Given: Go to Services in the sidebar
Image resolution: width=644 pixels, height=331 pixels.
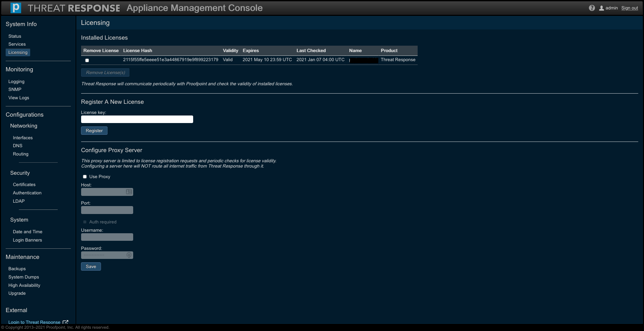Looking at the screenshot, I should click(17, 44).
